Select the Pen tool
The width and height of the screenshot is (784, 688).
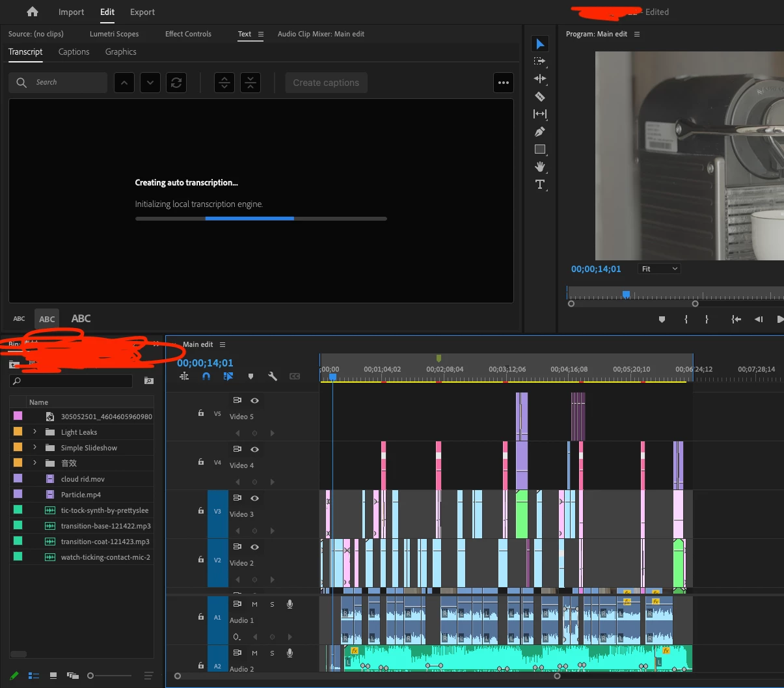click(x=540, y=131)
